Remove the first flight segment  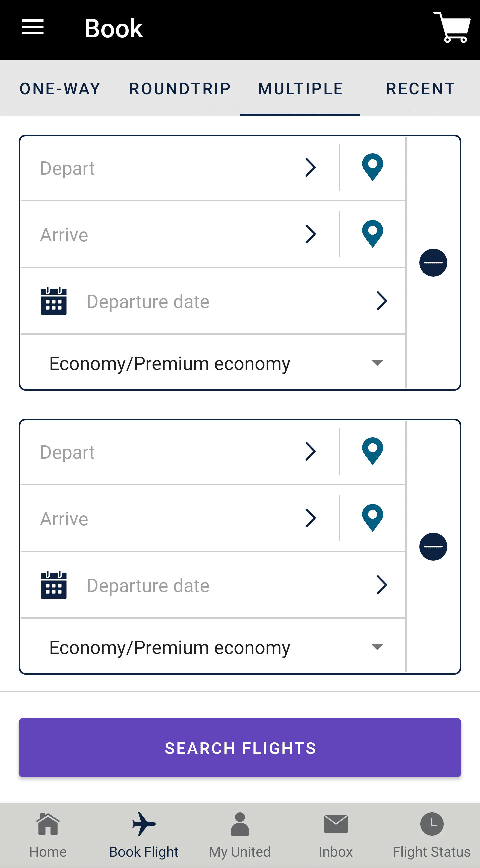coord(433,262)
